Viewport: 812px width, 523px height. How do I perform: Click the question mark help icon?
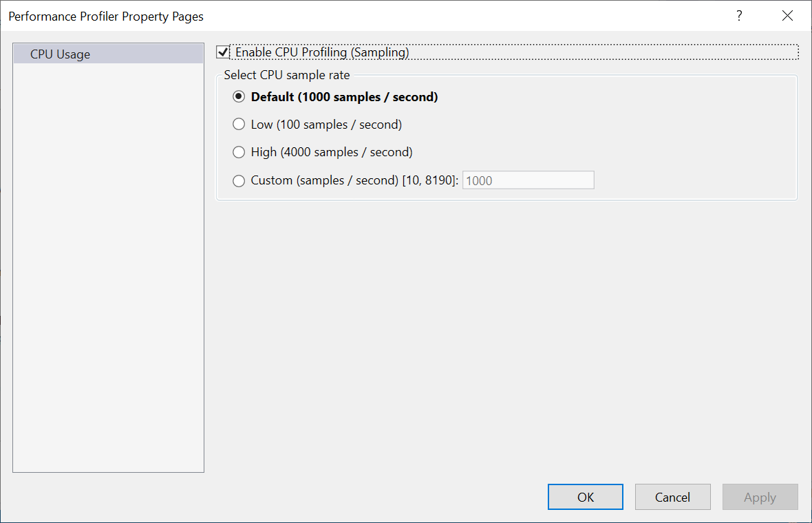click(x=739, y=16)
